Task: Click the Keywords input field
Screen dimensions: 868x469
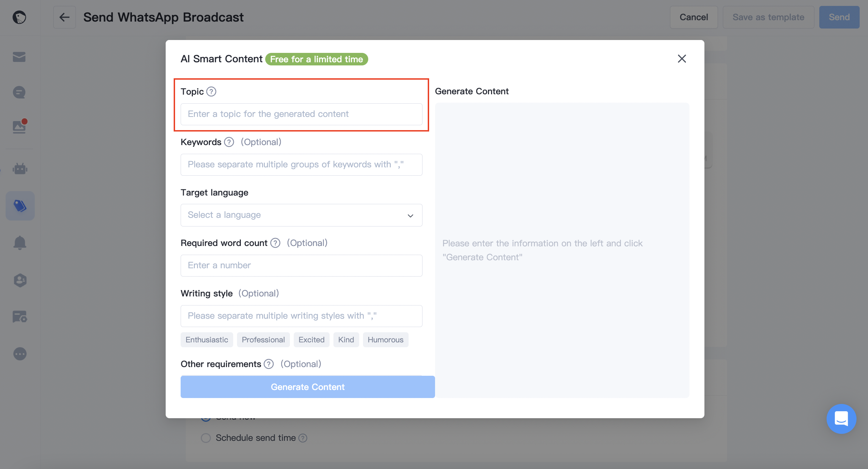Action: (301, 165)
